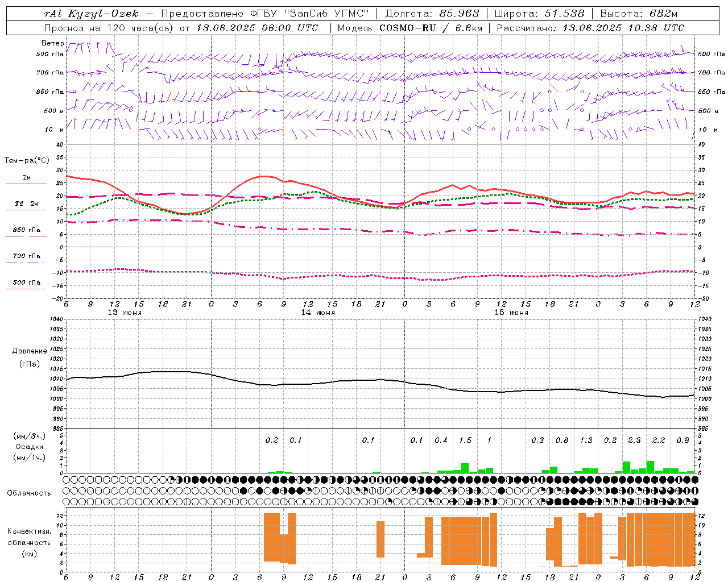
Task: Click -20 on the right temperature axis
Action: [x=702, y=298]
